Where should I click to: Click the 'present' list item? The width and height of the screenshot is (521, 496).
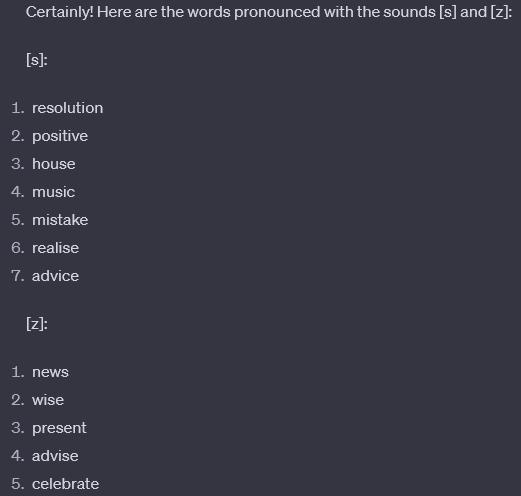coord(59,428)
